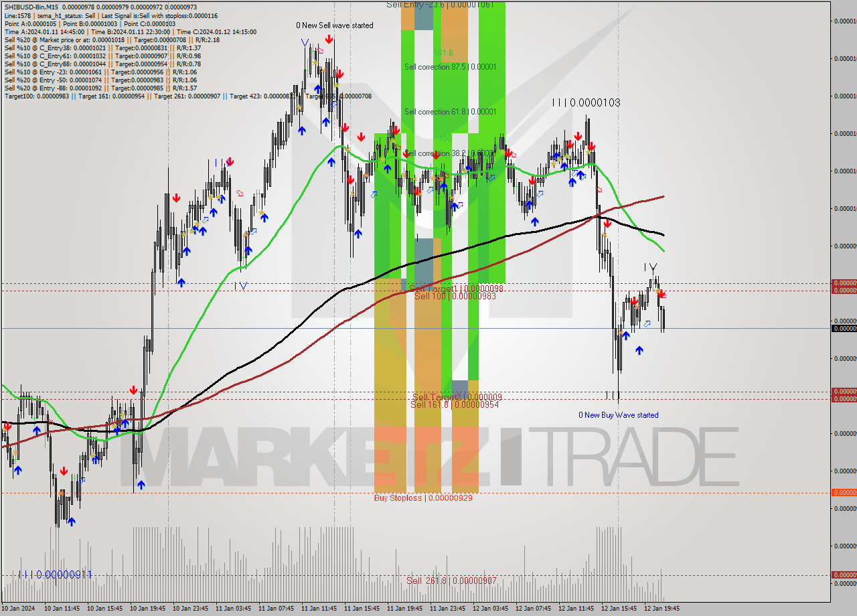This screenshot has height=616, width=857.
Task: Select the 'Sell correction 38.2' label
Action: coord(450,153)
